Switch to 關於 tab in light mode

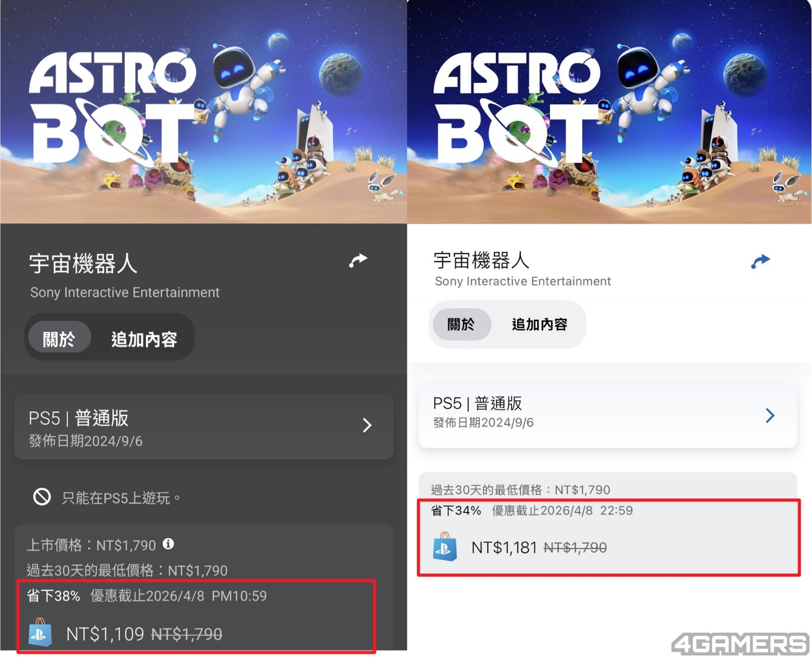pyautogui.click(x=461, y=324)
